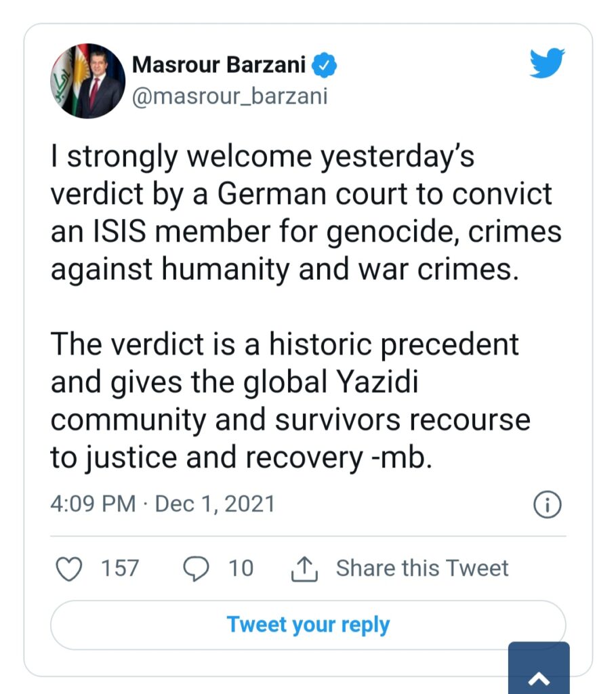
Task: Select the Share this Tweet text
Action: click(x=422, y=568)
